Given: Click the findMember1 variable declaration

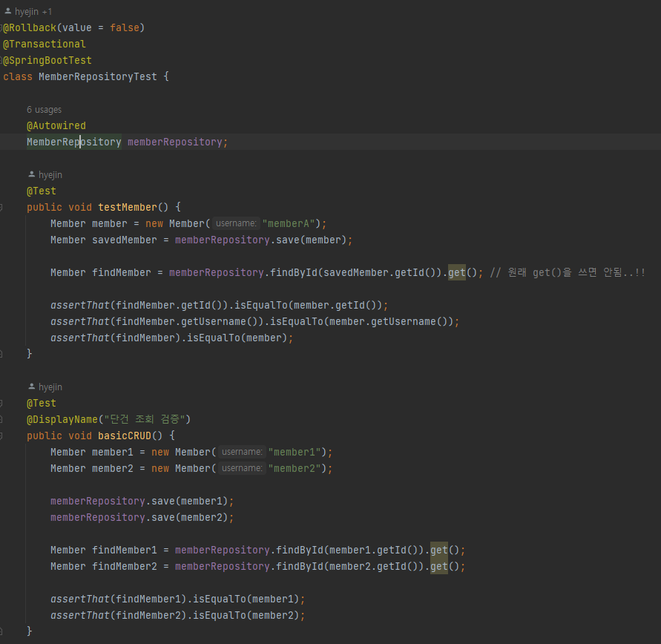Looking at the screenshot, I should tap(125, 551).
